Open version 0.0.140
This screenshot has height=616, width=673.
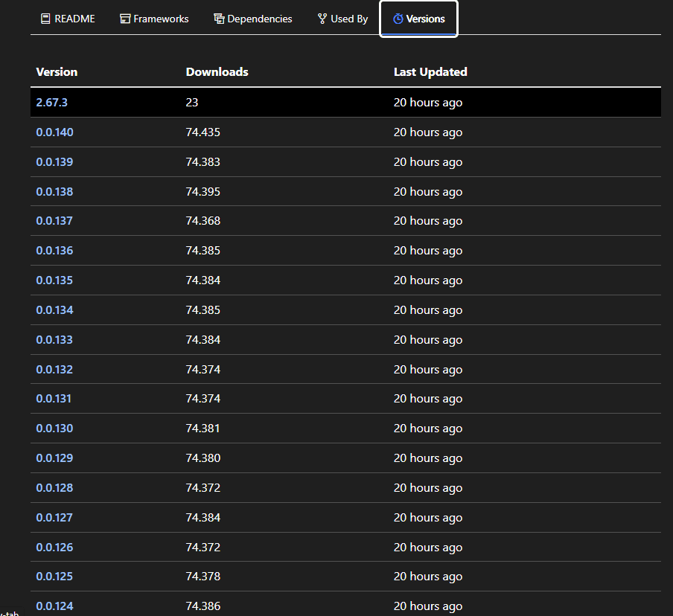coord(54,132)
